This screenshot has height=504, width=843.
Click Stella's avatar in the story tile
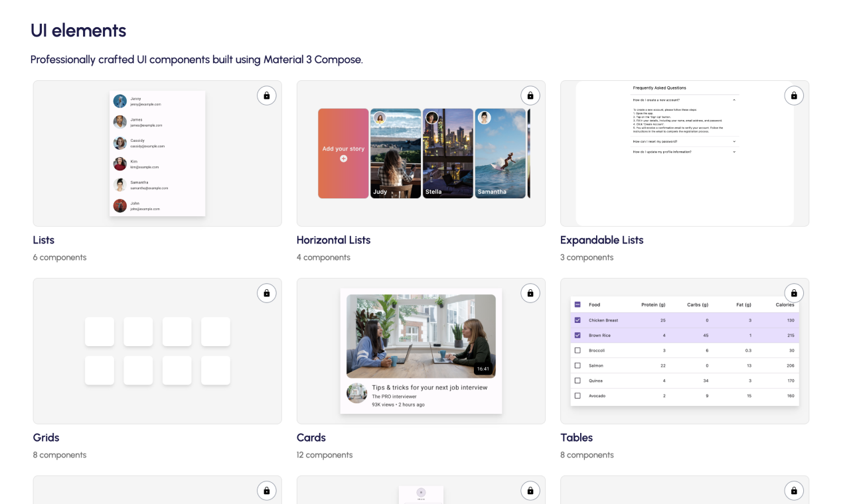[x=432, y=118]
